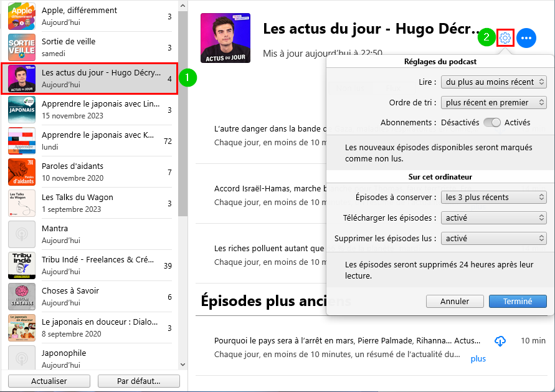Open episode Accord Israël-Hamas, marche blanche
The image size is (555, 392).
(x=261, y=195)
